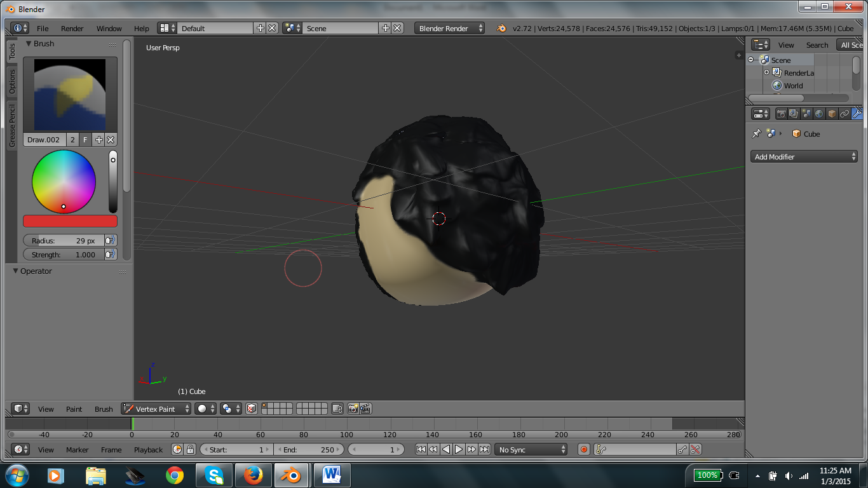Open the Brush menu in 3D view
The height and width of the screenshot is (488, 868).
point(104,409)
